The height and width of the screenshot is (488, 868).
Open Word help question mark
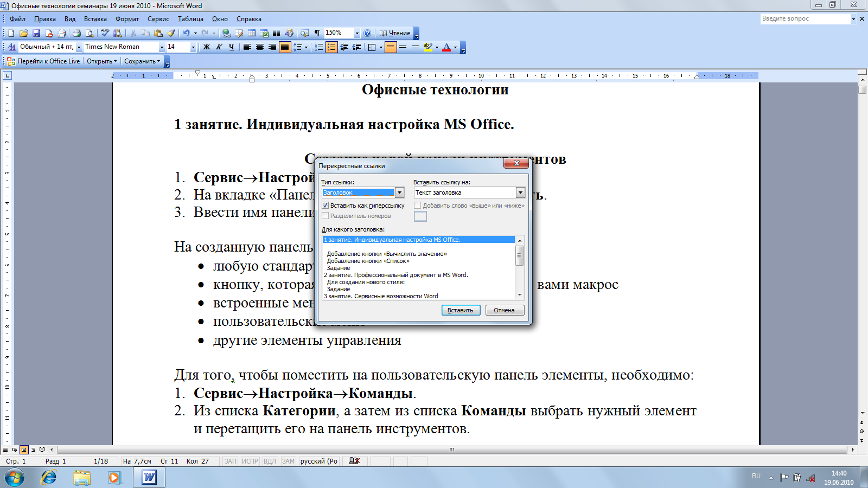(x=368, y=33)
